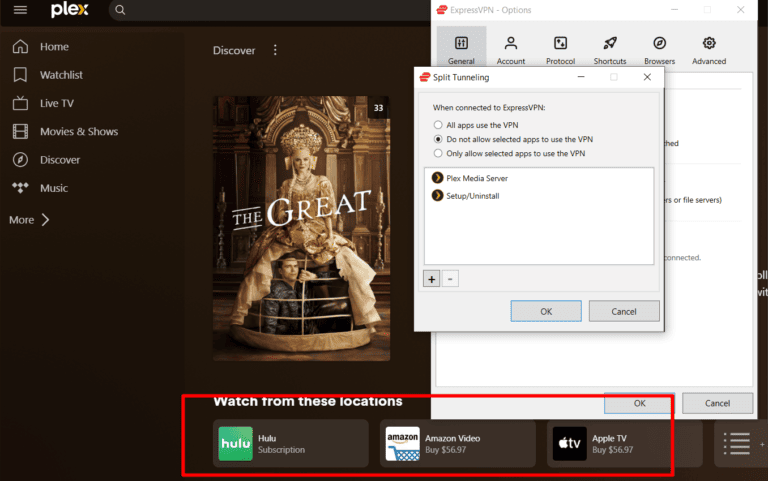The image size is (768, 481).
Task: Open Live TV in sidebar
Action: pos(58,103)
